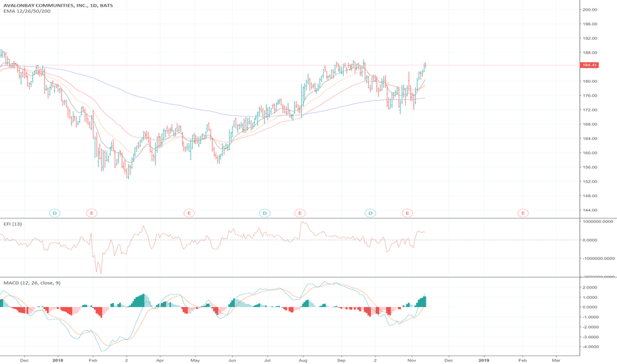617x364 pixels.
Task: Select the MACD (12, 26, close, 9) label
Action: [x=32, y=283]
